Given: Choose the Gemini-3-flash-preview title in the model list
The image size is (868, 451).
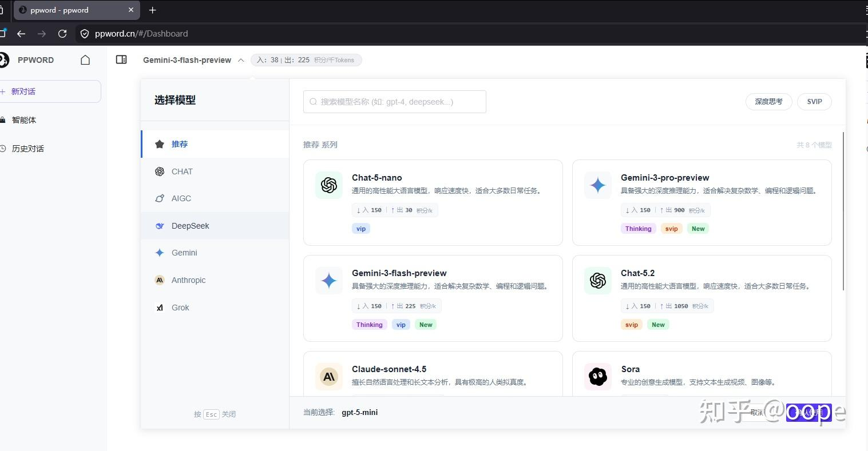Looking at the screenshot, I should click(x=399, y=273).
